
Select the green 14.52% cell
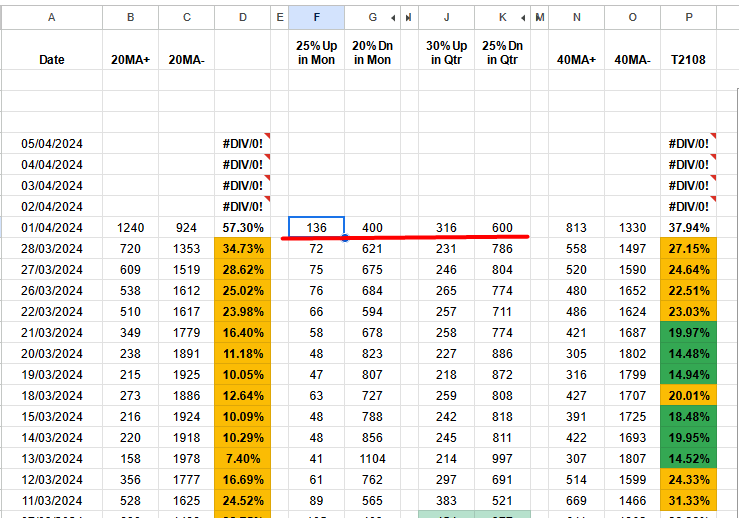tap(689, 459)
